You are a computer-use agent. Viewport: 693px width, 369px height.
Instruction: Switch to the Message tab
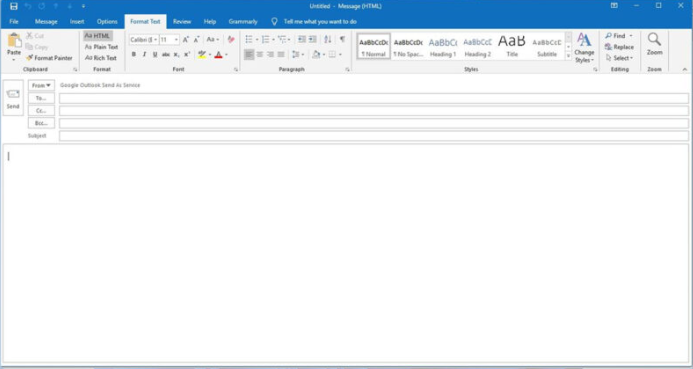[46, 21]
